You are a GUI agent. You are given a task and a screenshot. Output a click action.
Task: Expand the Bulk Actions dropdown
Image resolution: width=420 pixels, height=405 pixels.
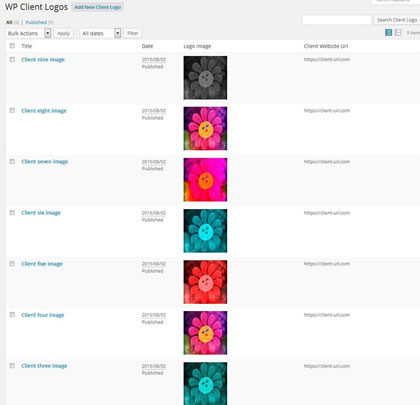[x=29, y=33]
